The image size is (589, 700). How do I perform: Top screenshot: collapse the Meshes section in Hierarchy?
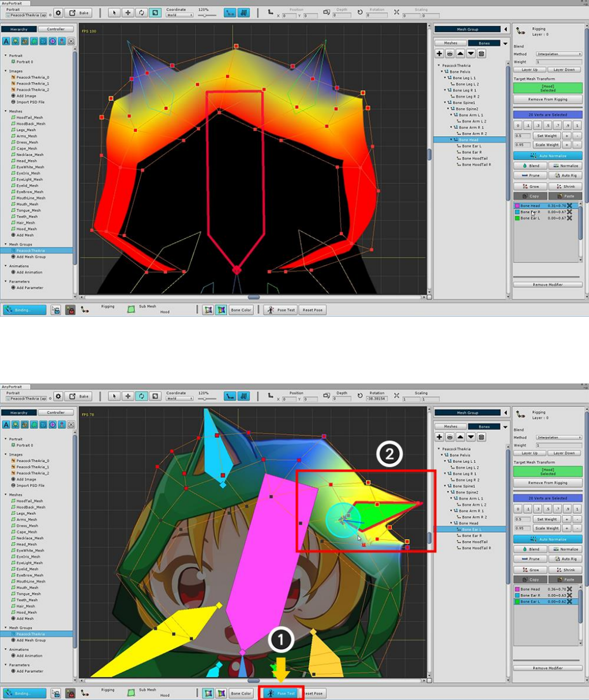[6, 111]
